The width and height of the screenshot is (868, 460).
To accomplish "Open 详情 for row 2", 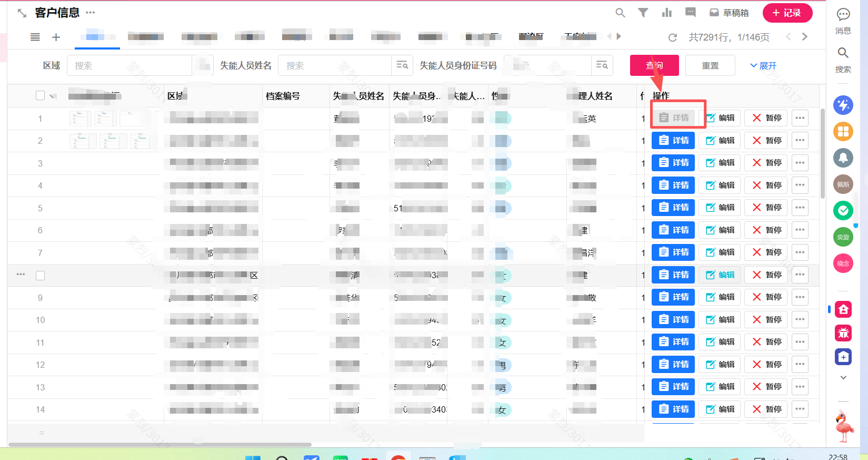I will (x=673, y=141).
